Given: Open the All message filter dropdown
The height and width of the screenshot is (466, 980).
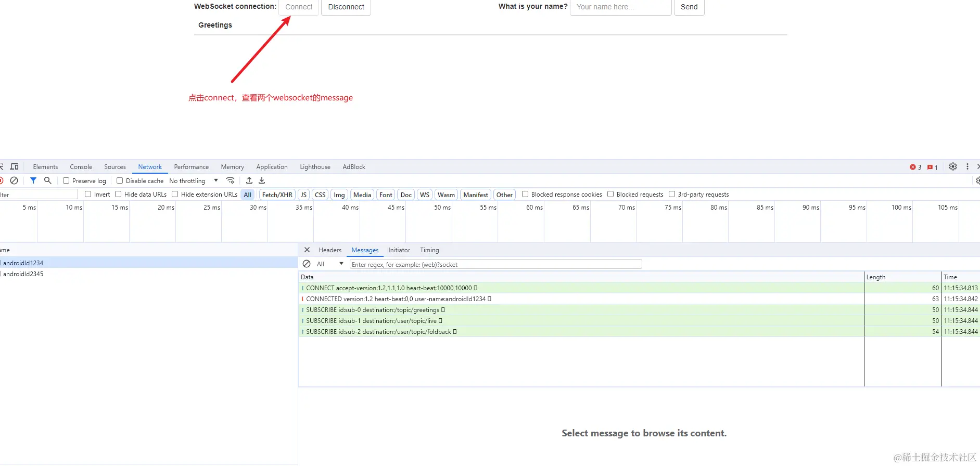Looking at the screenshot, I should (x=330, y=264).
